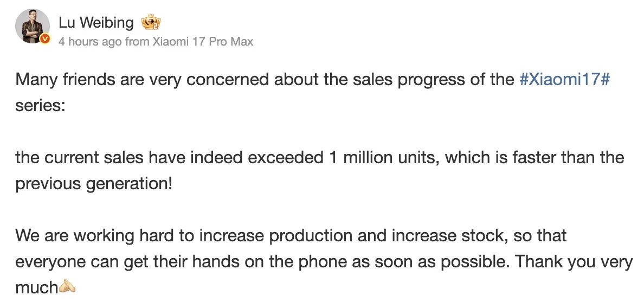Click the '4 hours ago' timestamp
Screen dimensions: 644x308
pos(90,41)
